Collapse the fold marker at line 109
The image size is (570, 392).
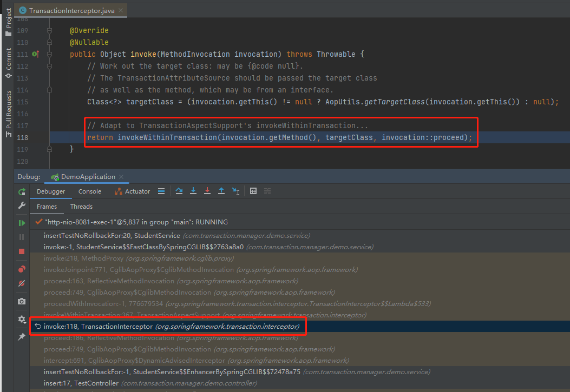pyautogui.click(x=49, y=30)
